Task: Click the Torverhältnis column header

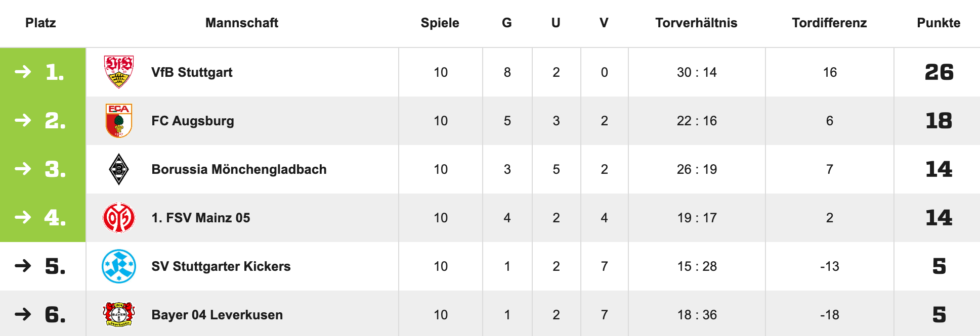Action: pyautogui.click(x=696, y=23)
